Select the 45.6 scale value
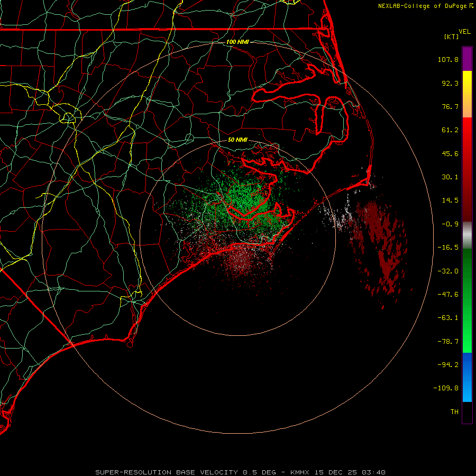The width and height of the screenshot is (476, 476). pyautogui.click(x=450, y=153)
